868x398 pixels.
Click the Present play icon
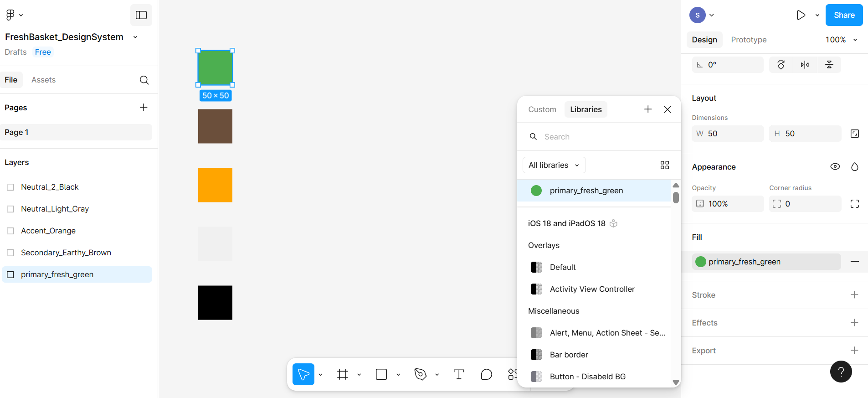click(801, 15)
